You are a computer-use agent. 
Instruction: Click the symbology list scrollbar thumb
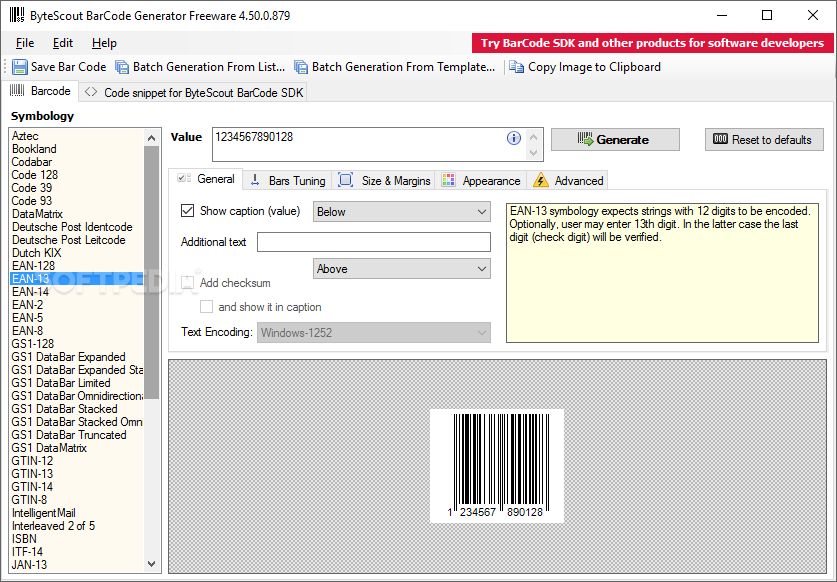click(152, 272)
